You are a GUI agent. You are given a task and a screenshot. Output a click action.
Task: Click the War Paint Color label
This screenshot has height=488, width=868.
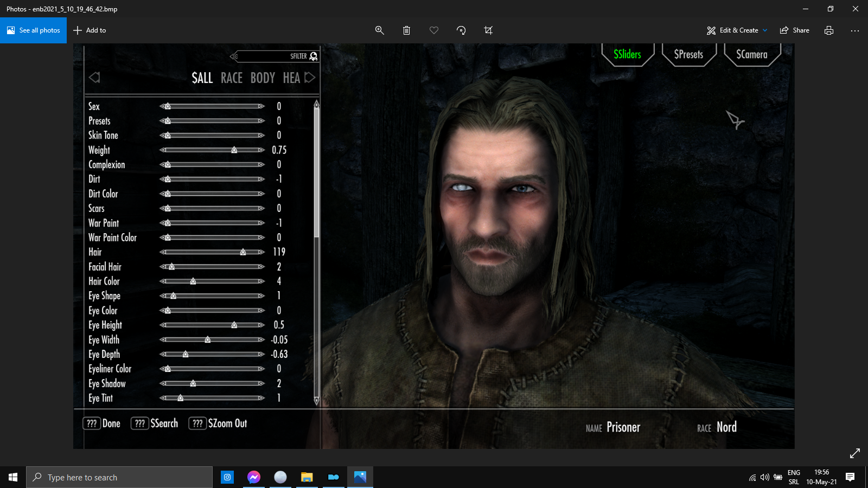coord(113,237)
